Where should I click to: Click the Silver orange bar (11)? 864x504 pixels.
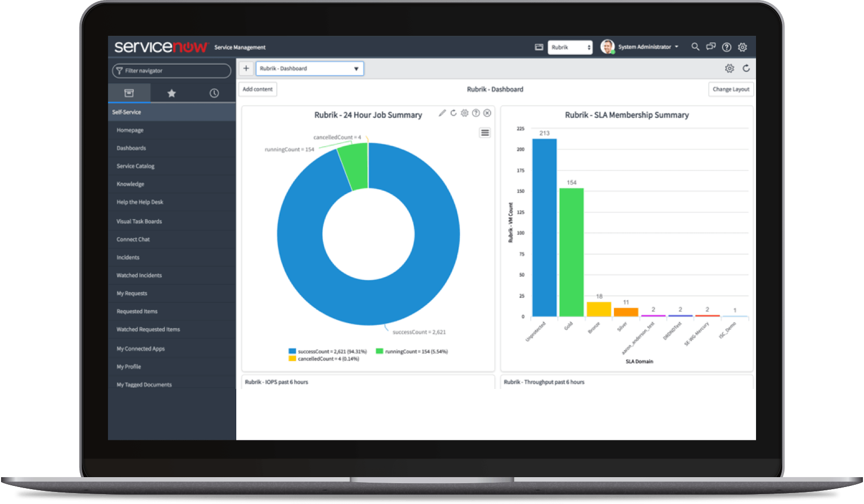tap(626, 312)
